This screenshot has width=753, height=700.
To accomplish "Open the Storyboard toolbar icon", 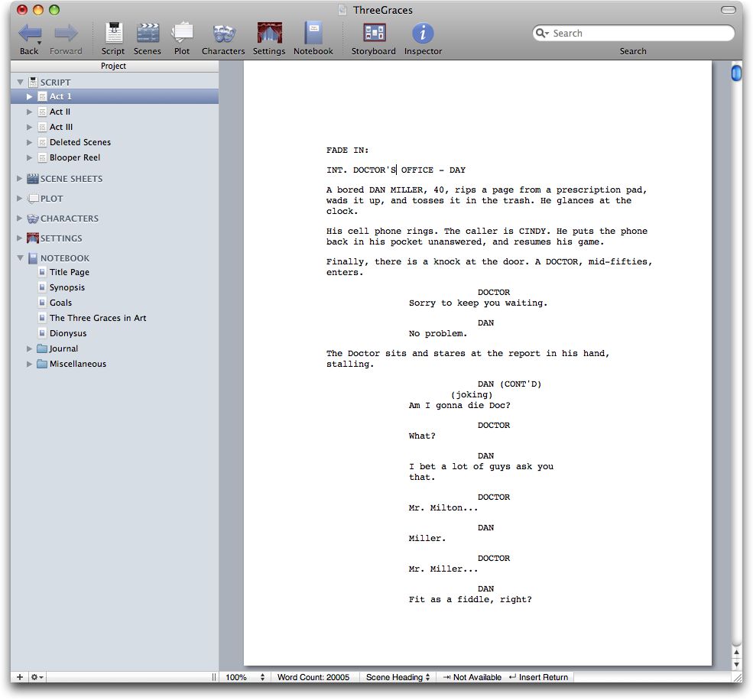I will pos(374,33).
